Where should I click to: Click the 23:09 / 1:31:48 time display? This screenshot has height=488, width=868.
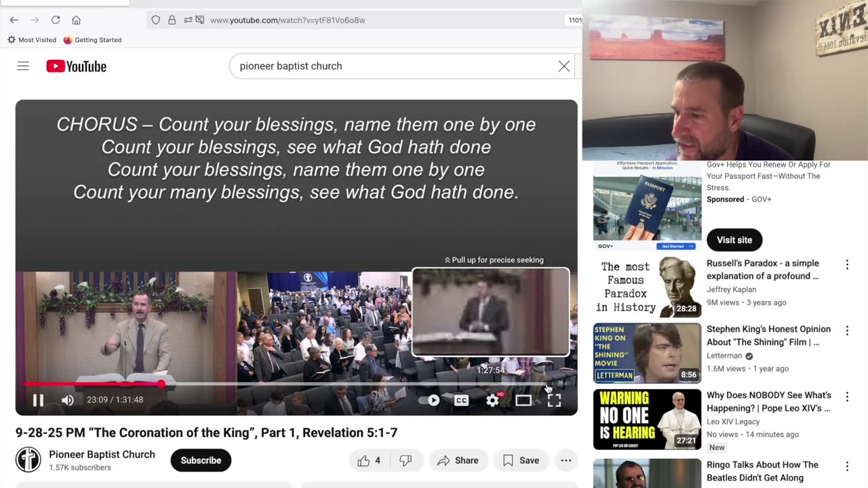coord(115,400)
